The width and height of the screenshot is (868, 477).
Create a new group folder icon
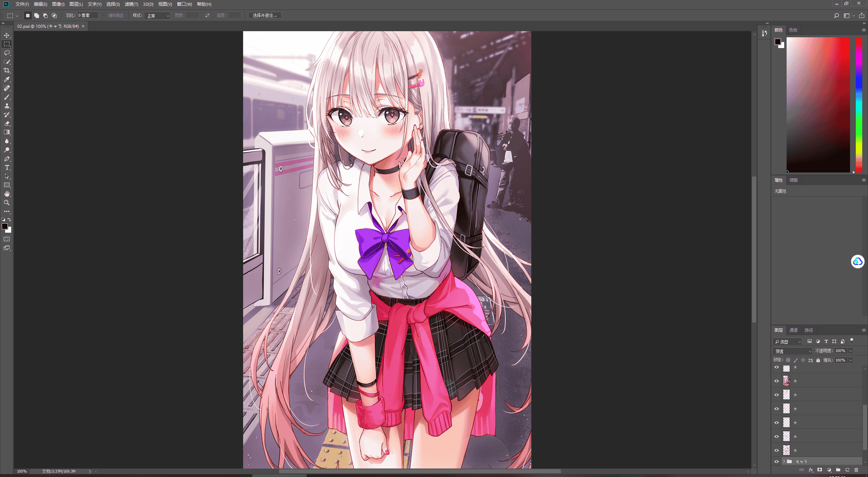pos(838,470)
